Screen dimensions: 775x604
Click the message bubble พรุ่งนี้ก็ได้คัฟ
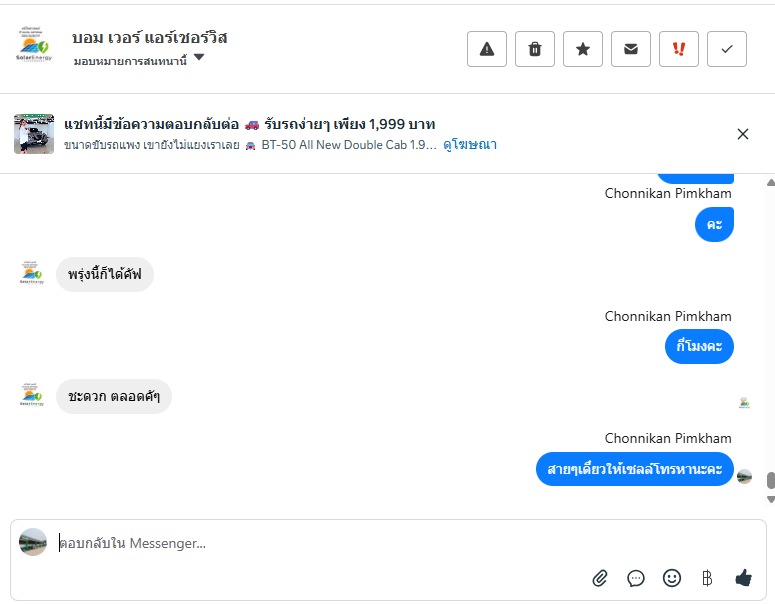point(105,273)
